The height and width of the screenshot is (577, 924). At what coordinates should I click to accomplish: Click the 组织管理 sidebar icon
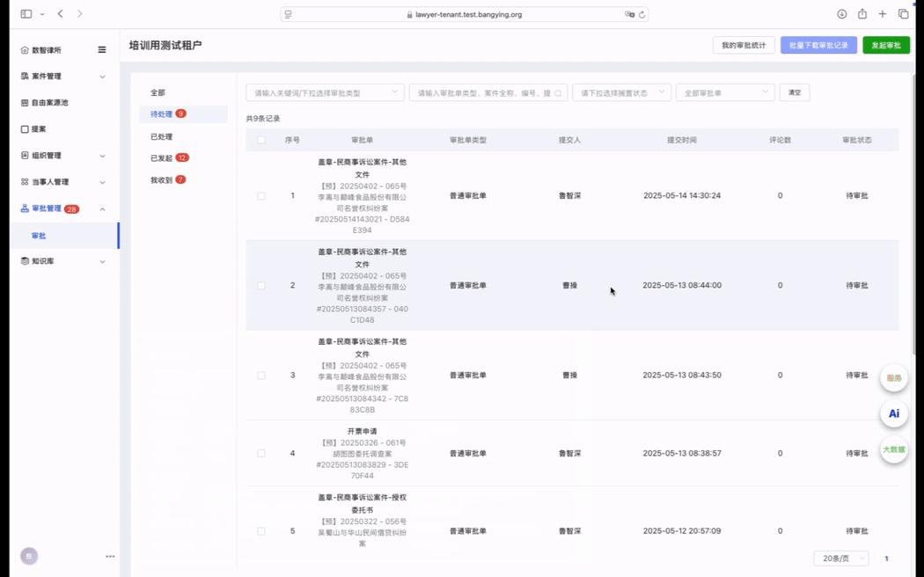pos(24,156)
